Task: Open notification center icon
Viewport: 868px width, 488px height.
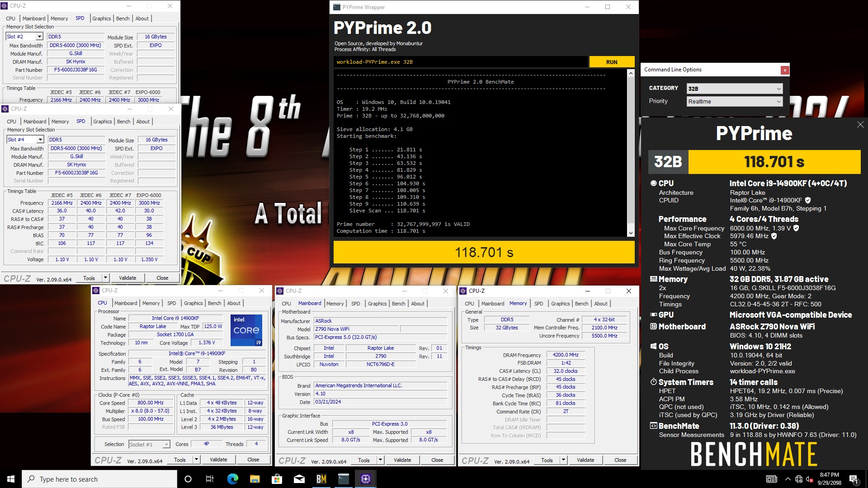Action: 854,479
